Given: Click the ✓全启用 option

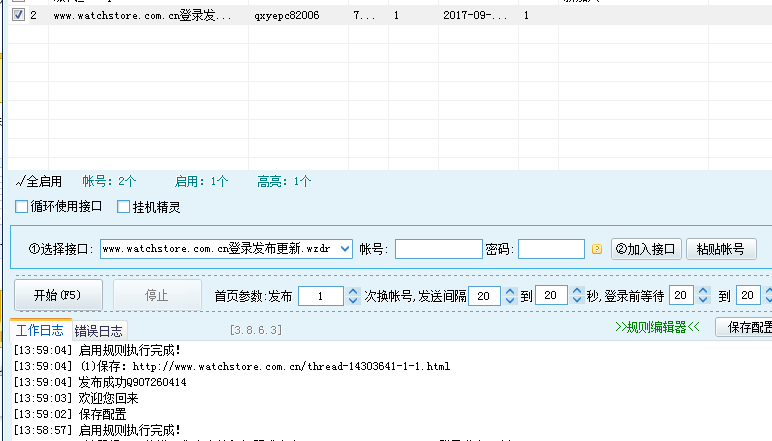Looking at the screenshot, I should [39, 182].
